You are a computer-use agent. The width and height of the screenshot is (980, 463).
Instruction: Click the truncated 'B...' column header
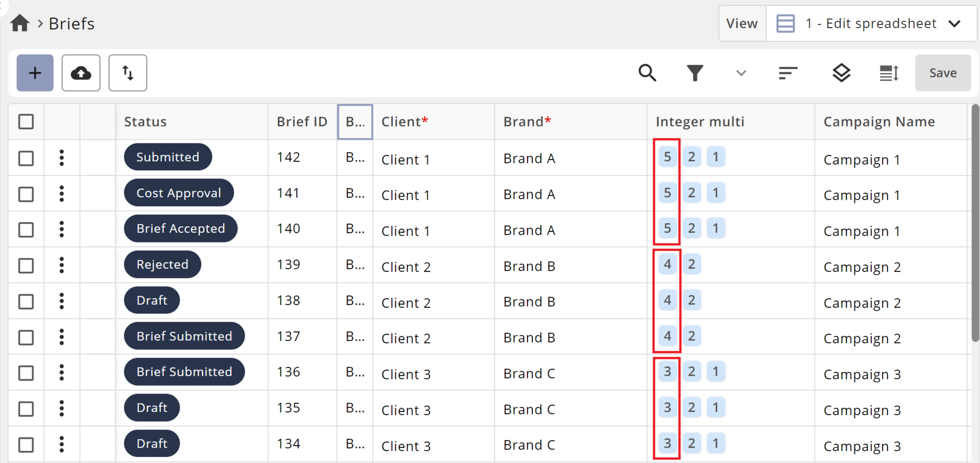355,121
